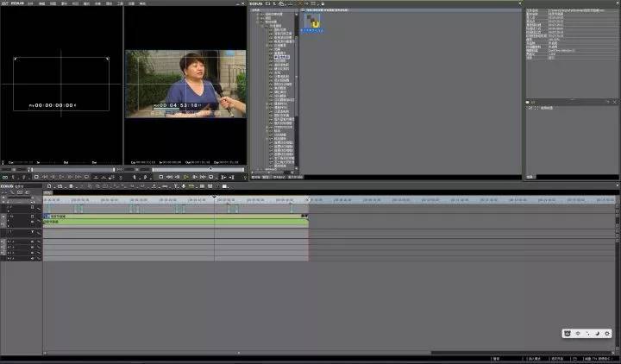Click the green video clip on the timeline
The height and width of the screenshot is (364, 621).
point(172,222)
